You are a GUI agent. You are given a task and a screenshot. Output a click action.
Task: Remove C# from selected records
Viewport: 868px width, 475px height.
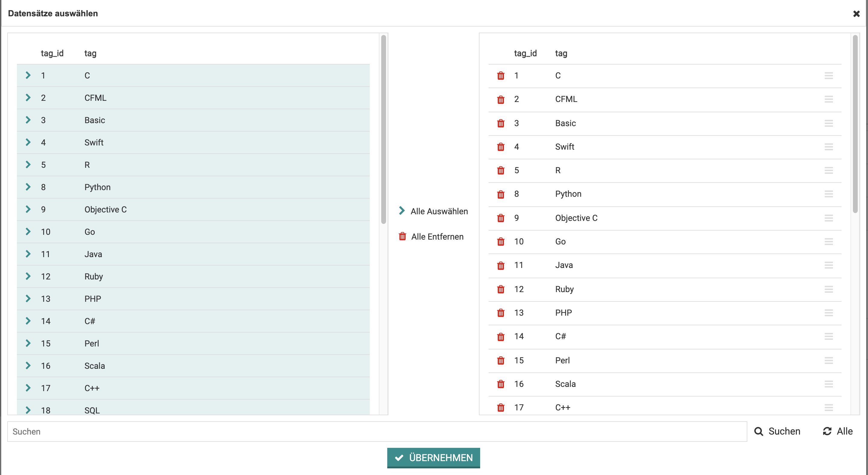point(501,337)
